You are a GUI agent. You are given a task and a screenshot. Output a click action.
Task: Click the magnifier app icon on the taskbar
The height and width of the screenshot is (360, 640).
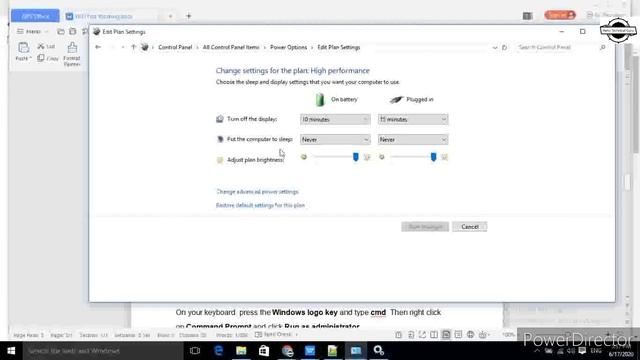point(379,351)
